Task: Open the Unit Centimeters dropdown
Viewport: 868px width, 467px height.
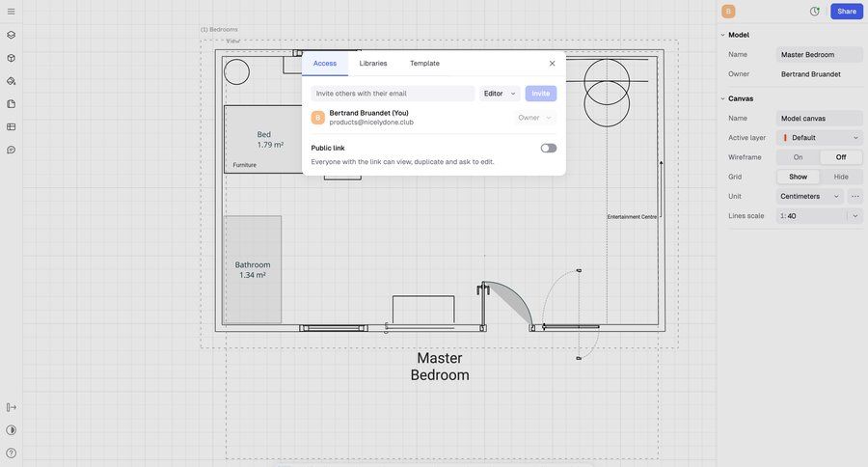Action: click(810, 196)
